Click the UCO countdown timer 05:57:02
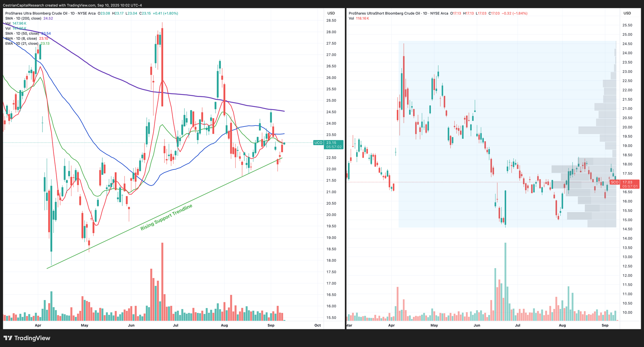Image resolution: width=644 pixels, height=347 pixels. [x=334, y=147]
